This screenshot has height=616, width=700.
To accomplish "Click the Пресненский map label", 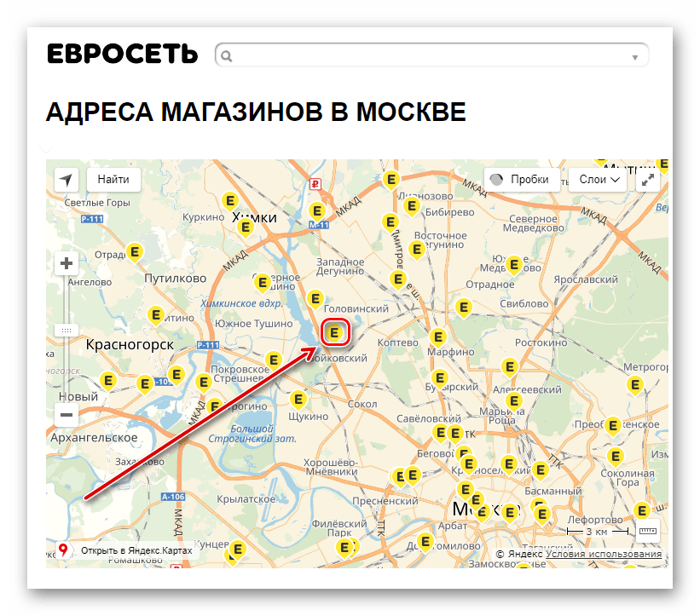I will [385, 501].
